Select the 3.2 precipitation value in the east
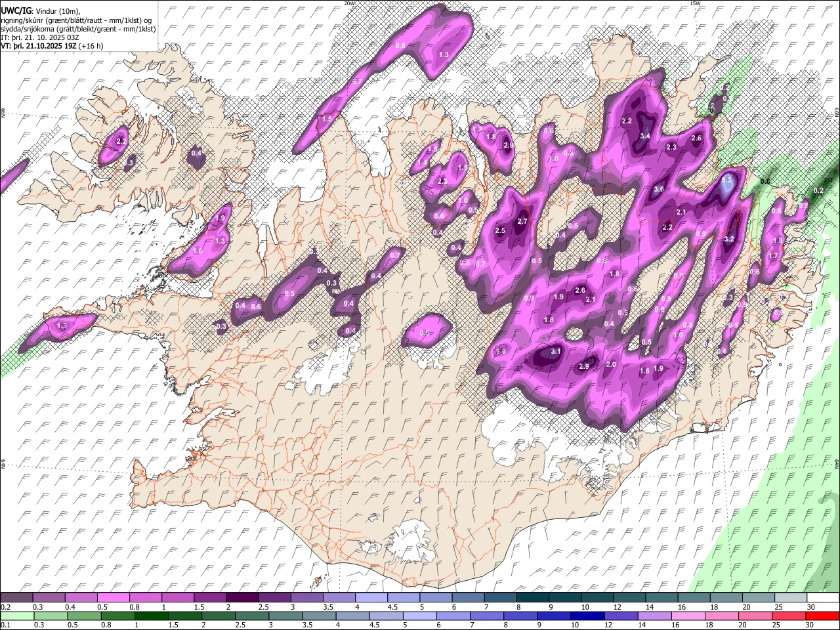The height and width of the screenshot is (630, 840). [x=729, y=240]
